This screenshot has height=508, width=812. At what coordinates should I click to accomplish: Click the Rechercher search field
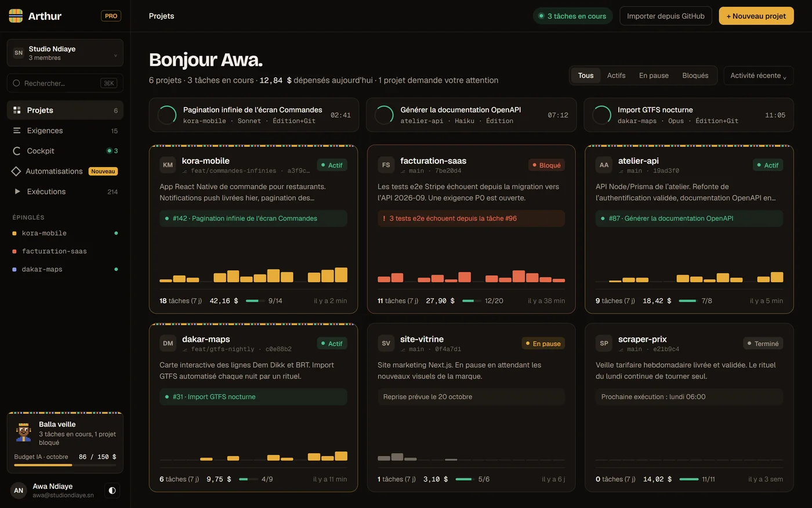pyautogui.click(x=65, y=83)
